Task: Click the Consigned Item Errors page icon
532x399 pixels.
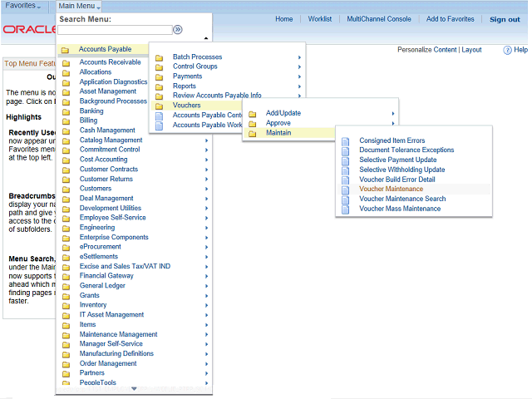Action: click(346, 141)
